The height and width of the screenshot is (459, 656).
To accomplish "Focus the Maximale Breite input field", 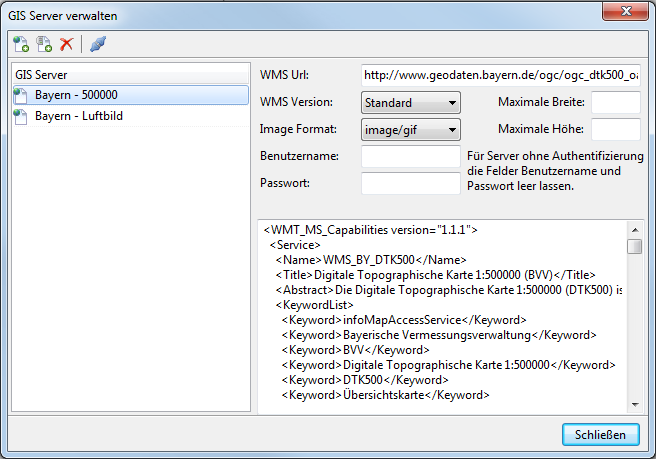I will click(x=615, y=102).
